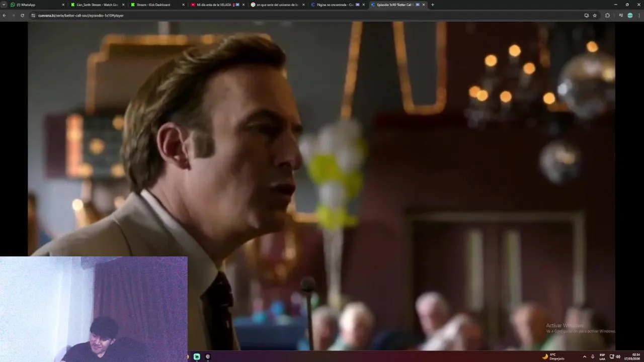This screenshot has width=644, height=362.
Task: Open the tab search dropdown arrow
Action: [x=4, y=5]
